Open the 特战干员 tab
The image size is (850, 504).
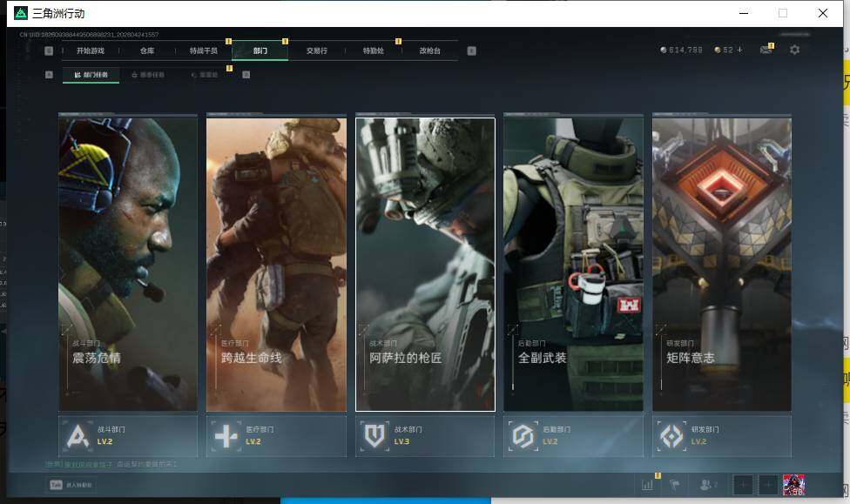click(x=203, y=51)
